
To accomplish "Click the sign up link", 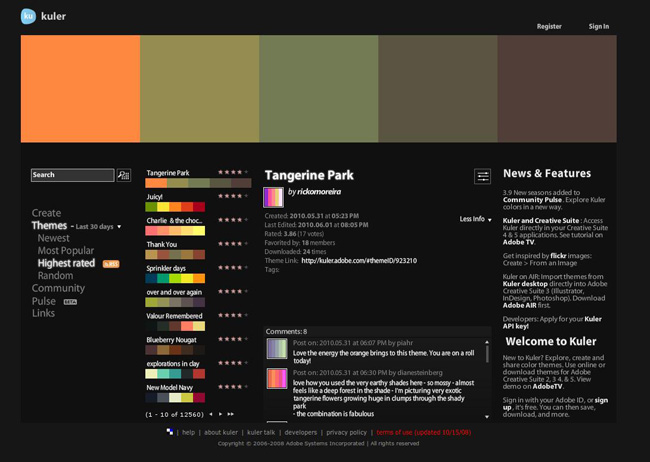I will click(x=555, y=404).
